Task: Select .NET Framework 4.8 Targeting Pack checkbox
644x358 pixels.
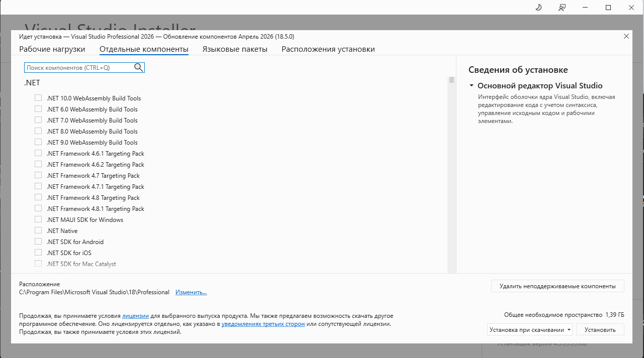Action: click(38, 197)
